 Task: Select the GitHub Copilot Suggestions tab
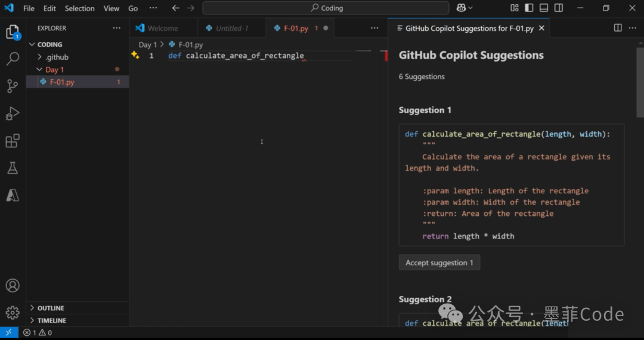pos(469,28)
